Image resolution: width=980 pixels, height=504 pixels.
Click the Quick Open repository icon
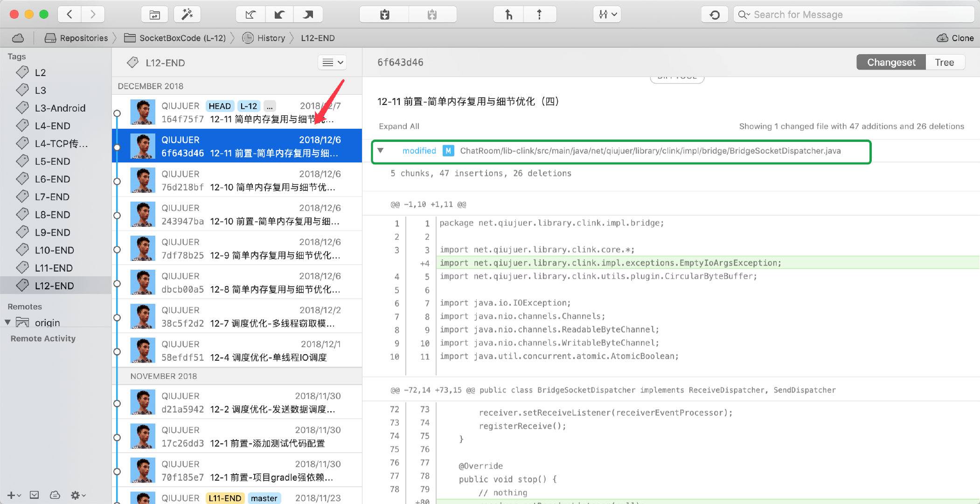click(x=154, y=14)
